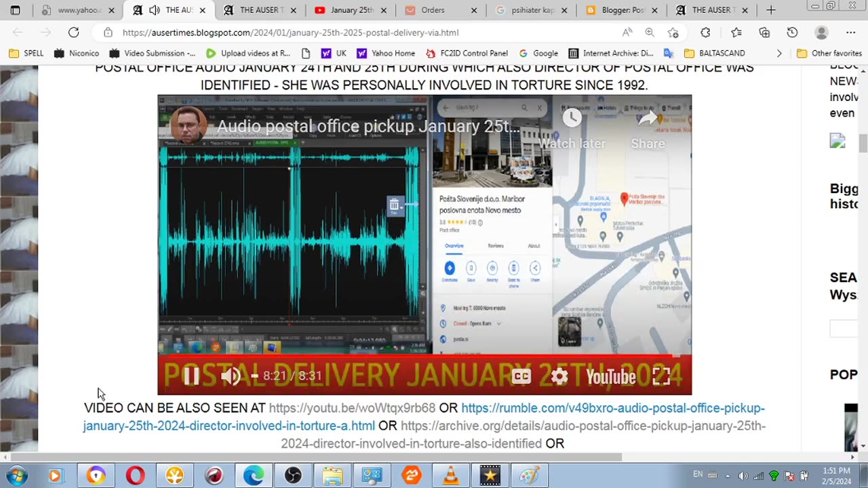Open the Google bookmark
Image resolution: width=868 pixels, height=488 pixels.
(538, 53)
